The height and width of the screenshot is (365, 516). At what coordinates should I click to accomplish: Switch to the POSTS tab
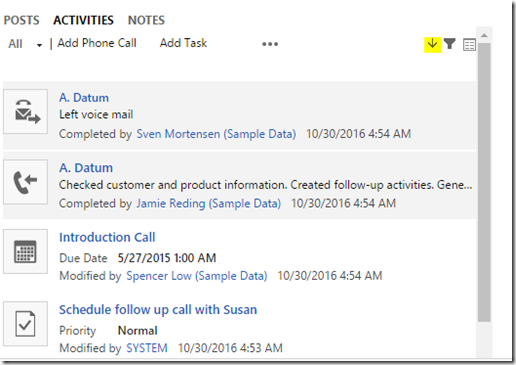click(21, 20)
